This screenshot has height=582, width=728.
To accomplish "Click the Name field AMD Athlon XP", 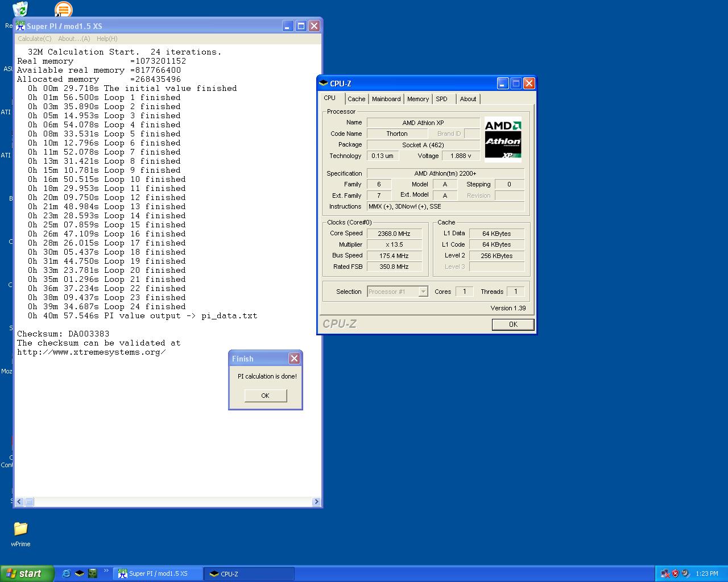I will pyautogui.click(x=423, y=123).
